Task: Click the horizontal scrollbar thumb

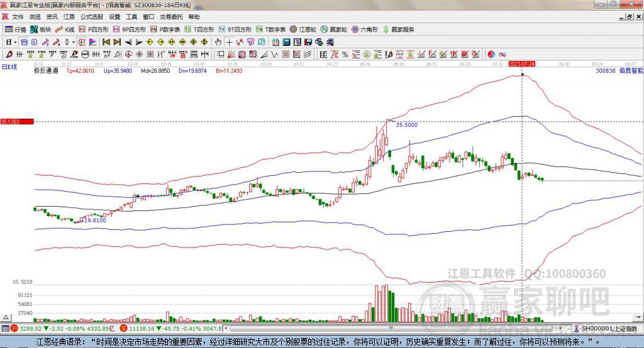Action: click(x=391, y=329)
